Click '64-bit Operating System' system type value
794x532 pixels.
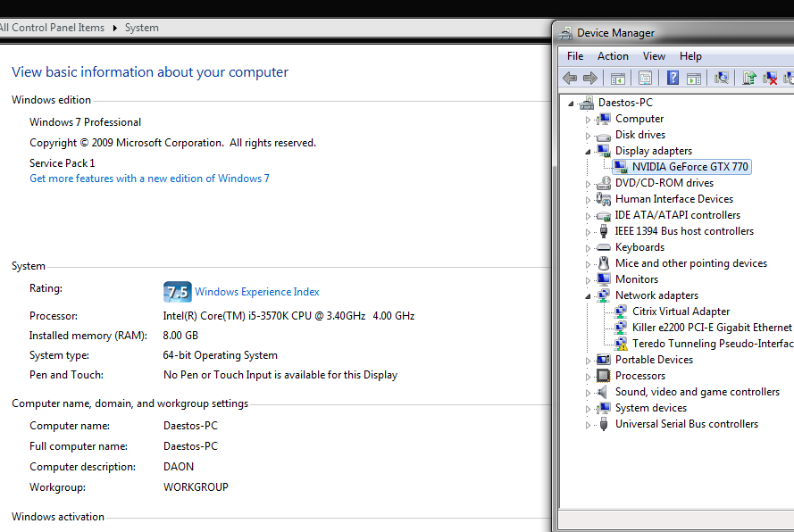click(220, 355)
